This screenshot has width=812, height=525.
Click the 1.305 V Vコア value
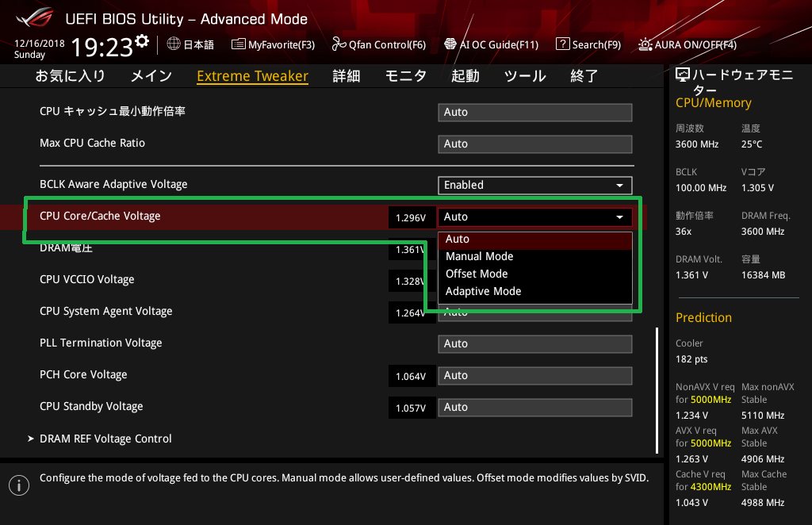tap(757, 188)
